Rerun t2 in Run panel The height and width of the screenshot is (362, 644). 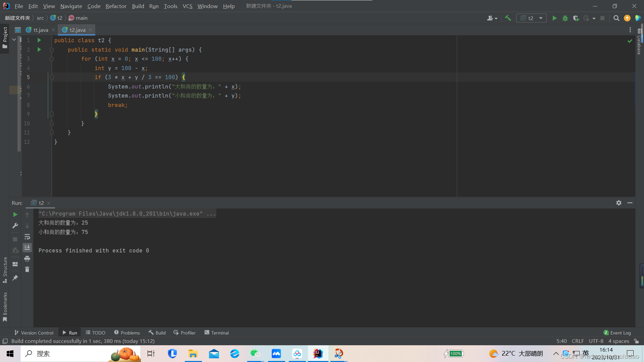[x=15, y=215]
